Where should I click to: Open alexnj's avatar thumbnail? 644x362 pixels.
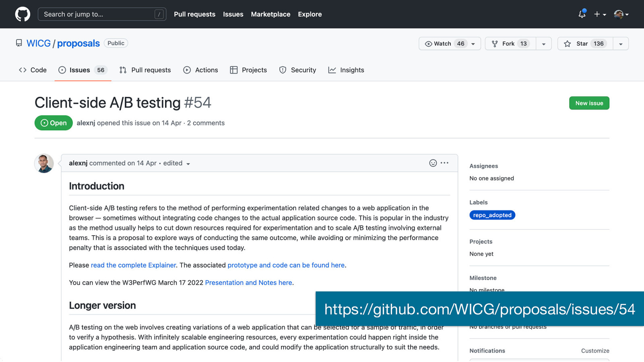point(44,163)
